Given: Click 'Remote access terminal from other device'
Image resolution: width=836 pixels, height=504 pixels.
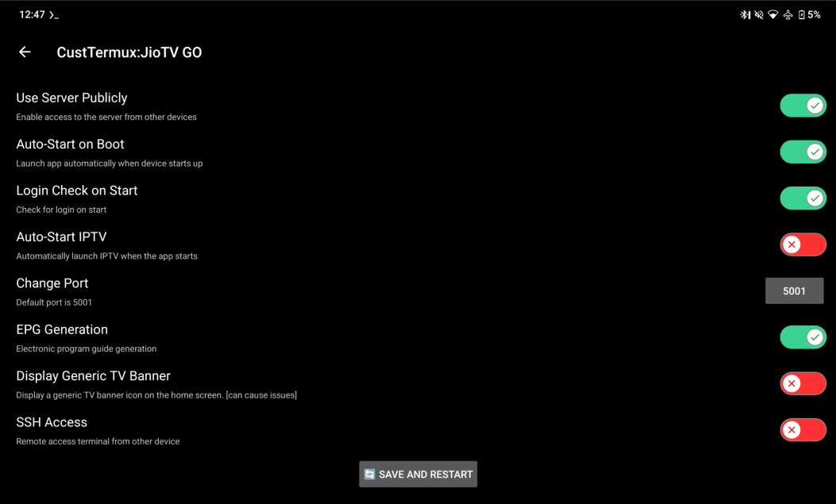Looking at the screenshot, I should click(x=98, y=441).
